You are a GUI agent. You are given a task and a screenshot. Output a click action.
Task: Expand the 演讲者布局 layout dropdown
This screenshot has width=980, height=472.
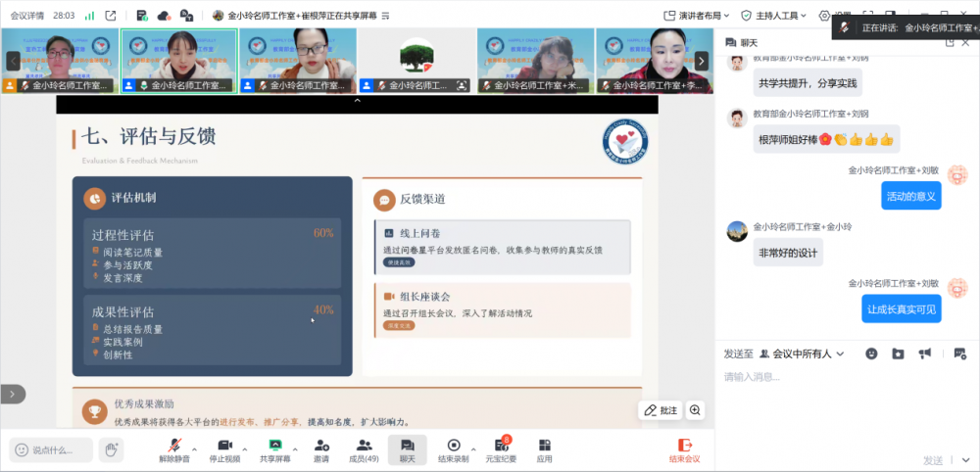pyautogui.click(x=698, y=15)
